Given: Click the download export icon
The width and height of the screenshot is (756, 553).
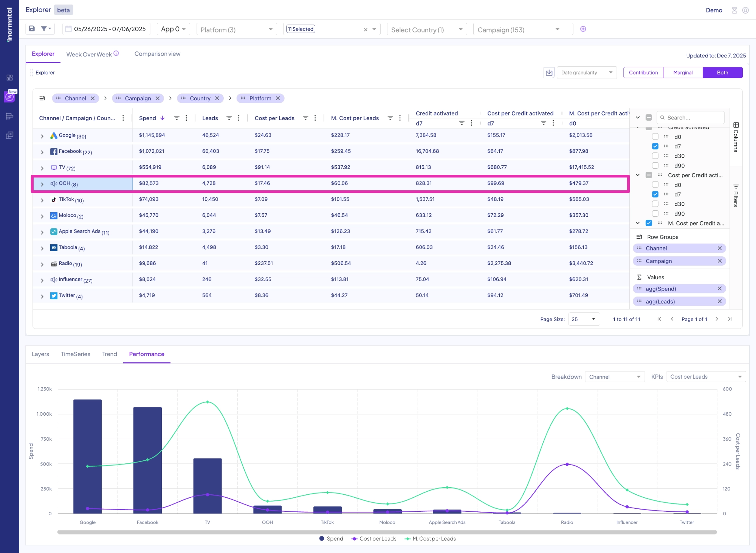Looking at the screenshot, I should pos(549,73).
